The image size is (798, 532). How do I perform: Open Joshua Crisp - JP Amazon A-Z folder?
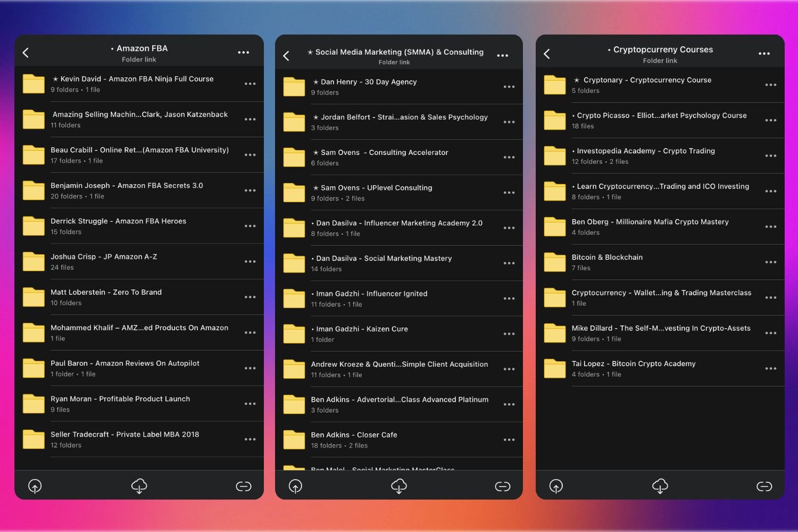[139, 262]
